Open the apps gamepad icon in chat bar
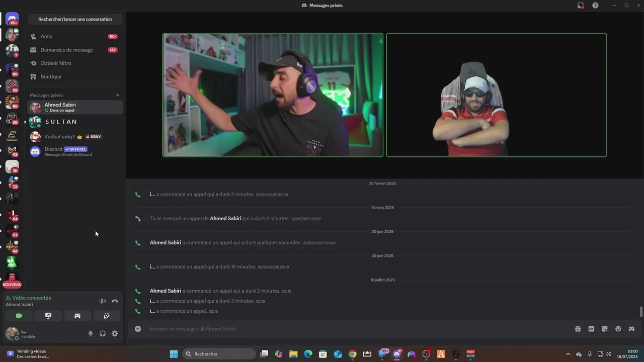The image size is (644, 362). click(631, 329)
